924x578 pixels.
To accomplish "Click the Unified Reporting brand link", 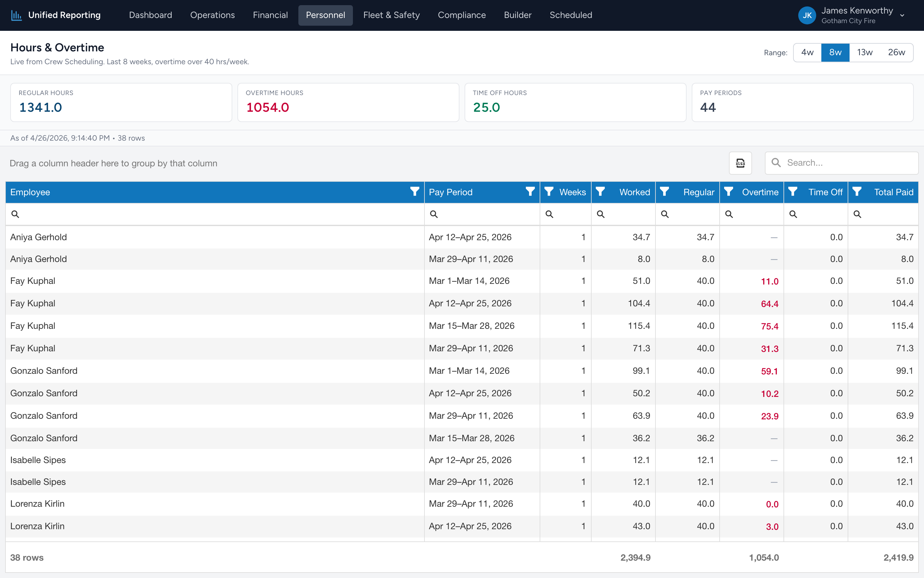I will pos(56,15).
